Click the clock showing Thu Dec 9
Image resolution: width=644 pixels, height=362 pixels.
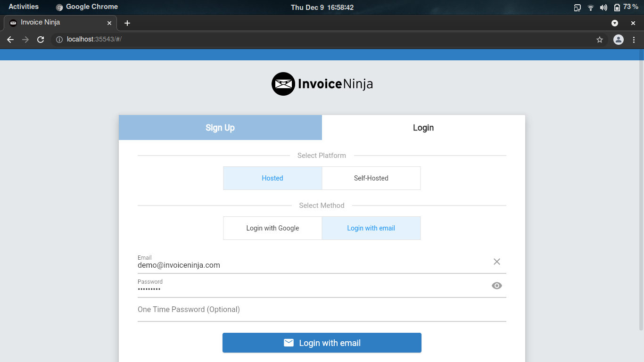(x=322, y=7)
